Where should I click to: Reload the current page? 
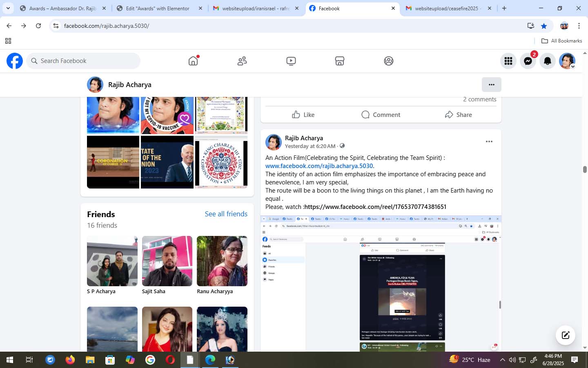click(38, 26)
